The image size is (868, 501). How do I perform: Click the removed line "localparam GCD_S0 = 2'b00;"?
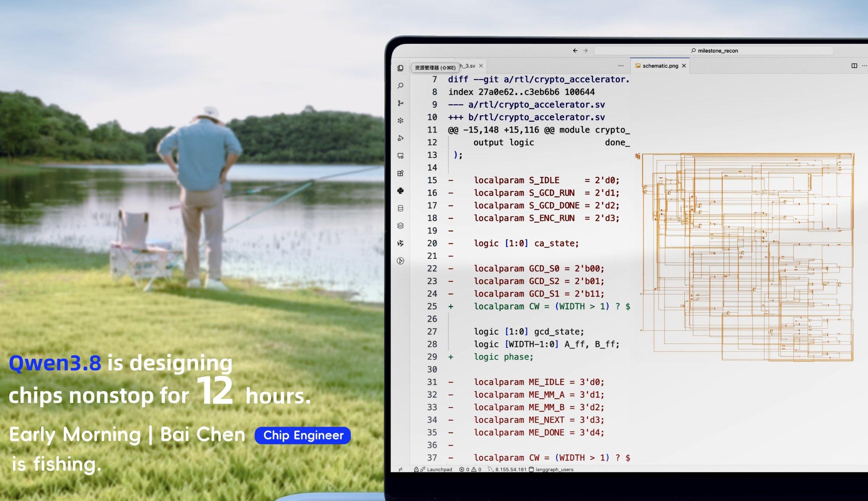539,269
